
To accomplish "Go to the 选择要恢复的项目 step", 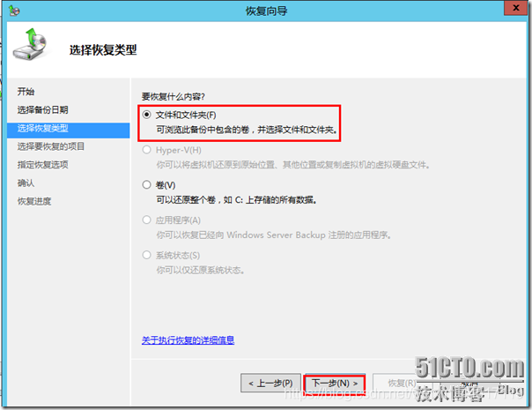I will [51, 146].
